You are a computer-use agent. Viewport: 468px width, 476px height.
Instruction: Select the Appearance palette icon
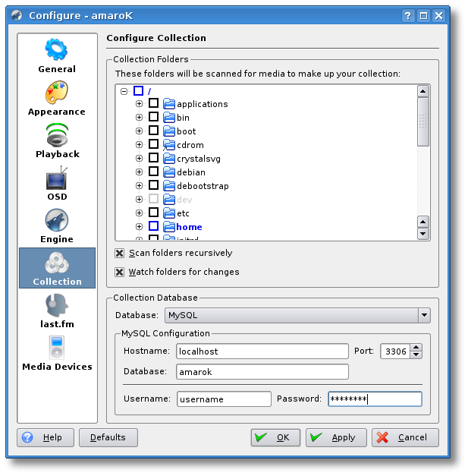57,93
